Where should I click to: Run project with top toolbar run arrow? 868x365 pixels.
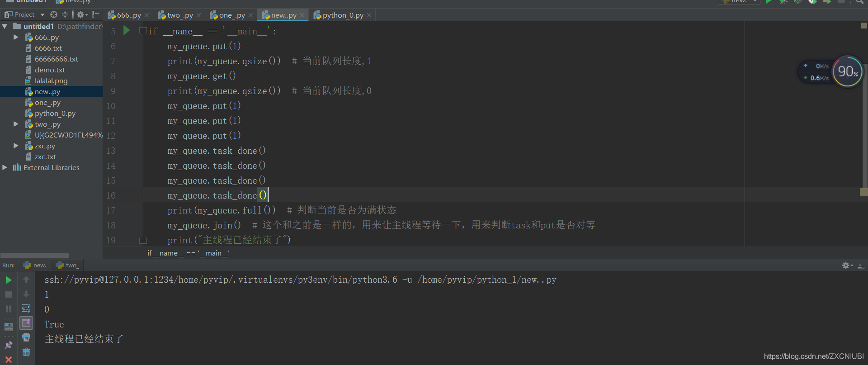pyautogui.click(x=769, y=2)
